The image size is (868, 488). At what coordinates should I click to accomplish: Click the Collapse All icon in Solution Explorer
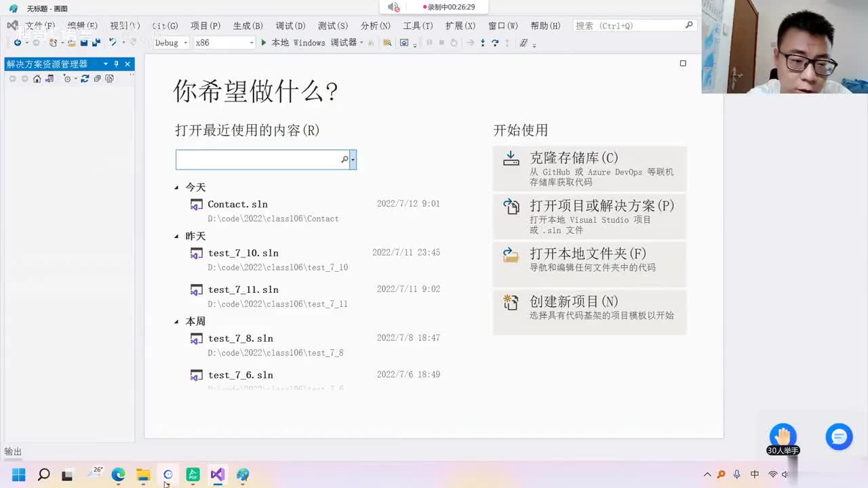click(x=97, y=79)
